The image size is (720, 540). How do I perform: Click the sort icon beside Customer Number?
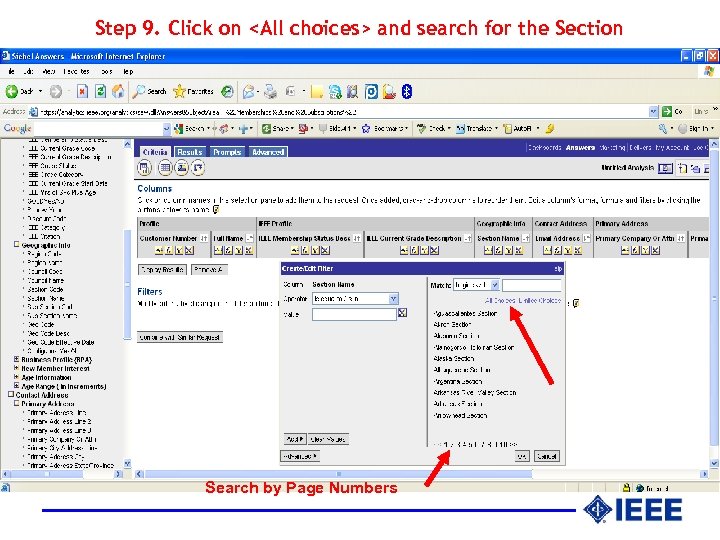point(204,238)
